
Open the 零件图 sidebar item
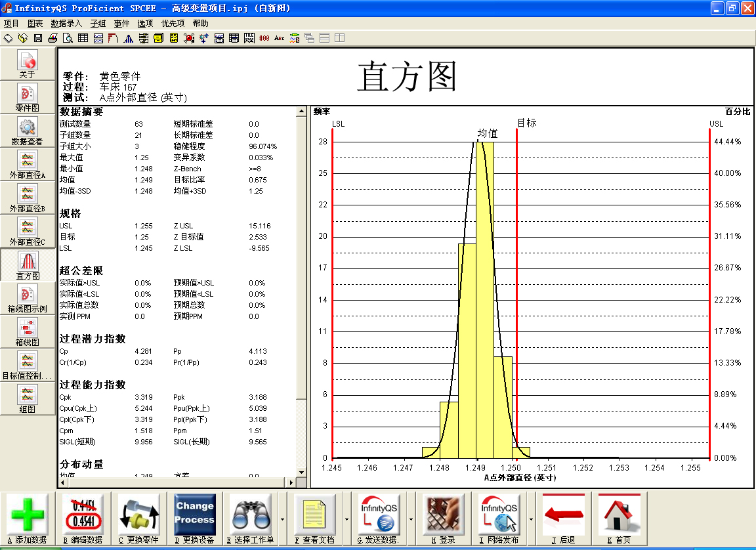tap(28, 97)
